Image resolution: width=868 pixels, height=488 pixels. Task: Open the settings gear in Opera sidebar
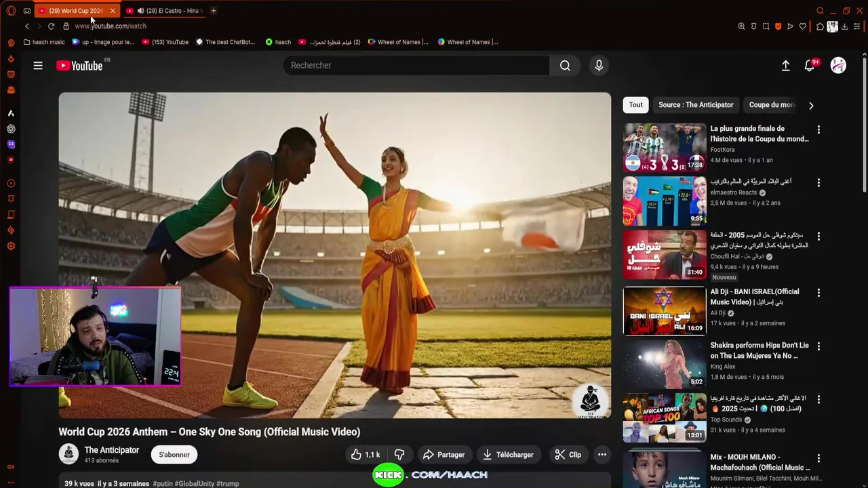tap(11, 246)
